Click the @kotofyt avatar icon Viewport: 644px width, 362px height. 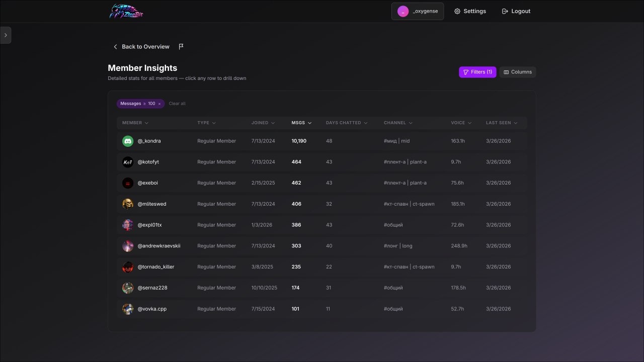click(x=128, y=162)
